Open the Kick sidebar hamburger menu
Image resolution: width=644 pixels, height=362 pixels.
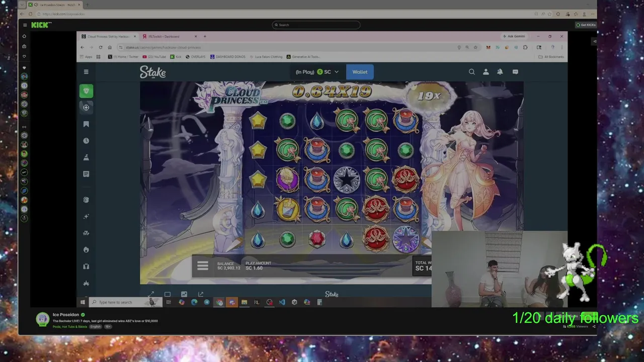click(25, 25)
